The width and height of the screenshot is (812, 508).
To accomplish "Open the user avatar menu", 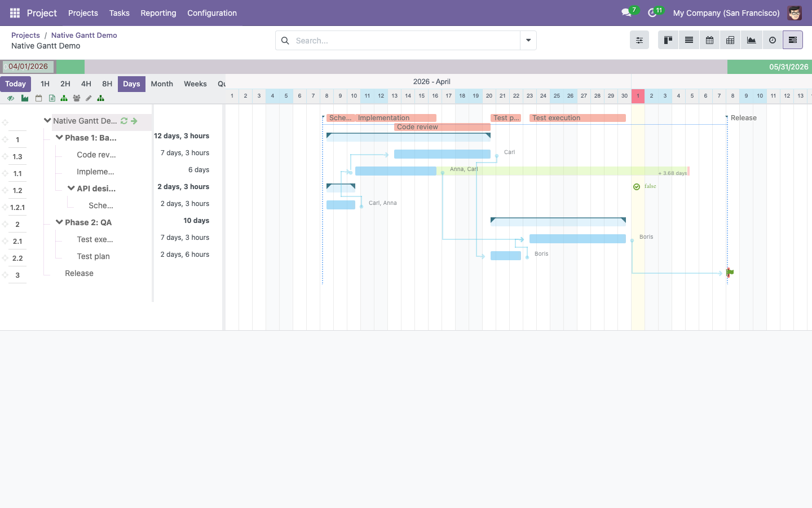I will tap(795, 13).
